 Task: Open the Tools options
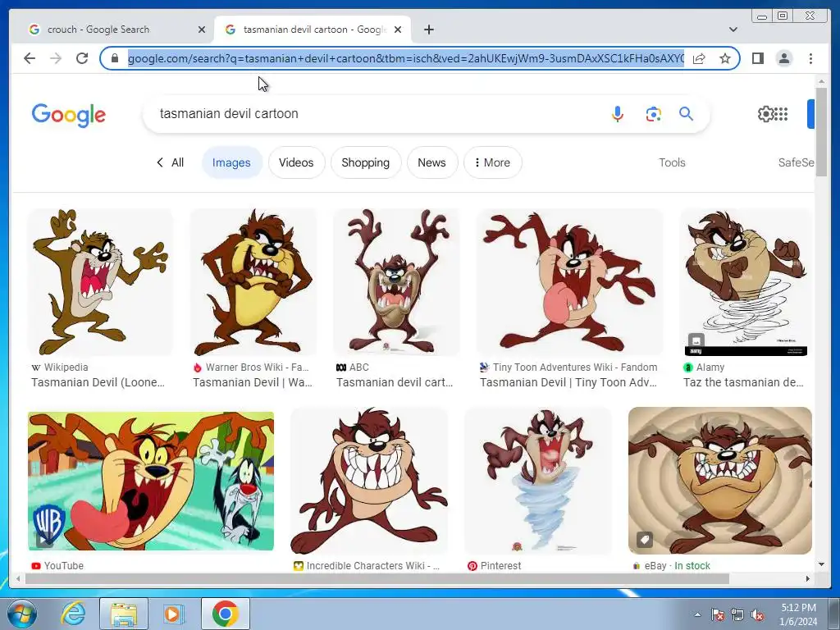[x=672, y=162]
